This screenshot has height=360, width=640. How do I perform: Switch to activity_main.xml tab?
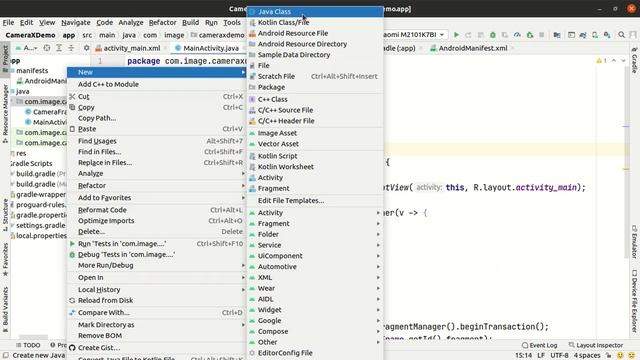point(131,48)
